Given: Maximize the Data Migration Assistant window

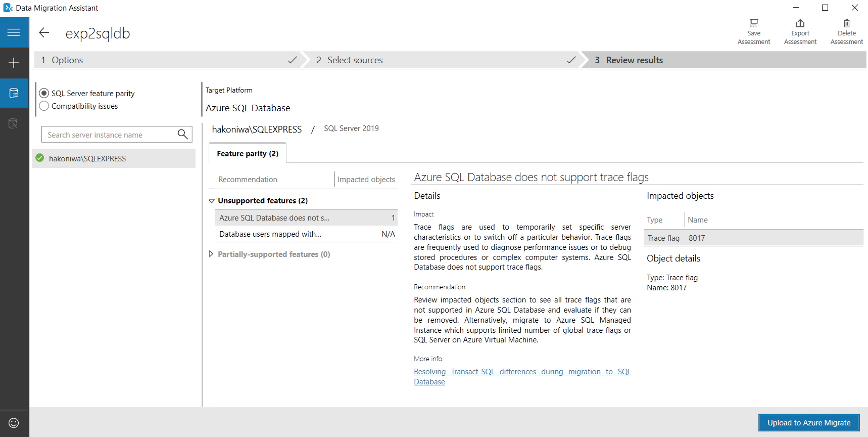Looking at the screenshot, I should [825, 8].
